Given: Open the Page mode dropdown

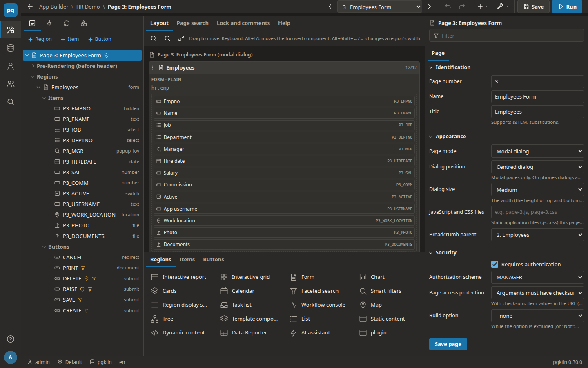Looking at the screenshot, I should [x=537, y=151].
